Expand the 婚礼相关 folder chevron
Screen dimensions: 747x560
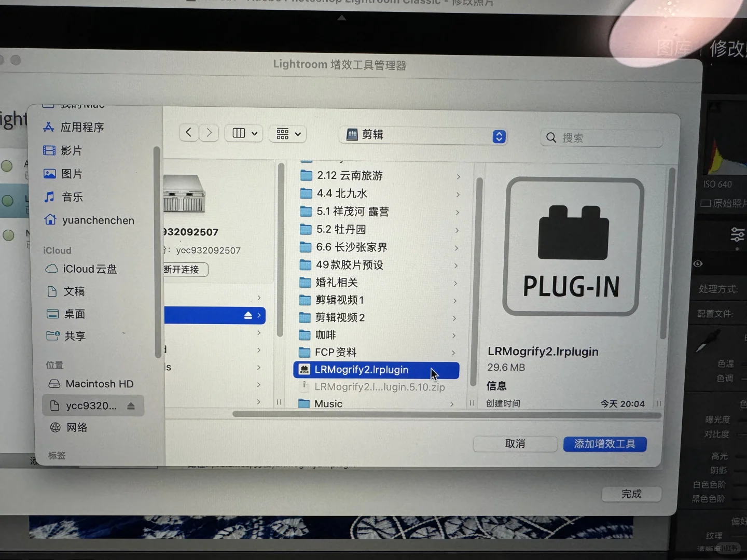click(455, 283)
